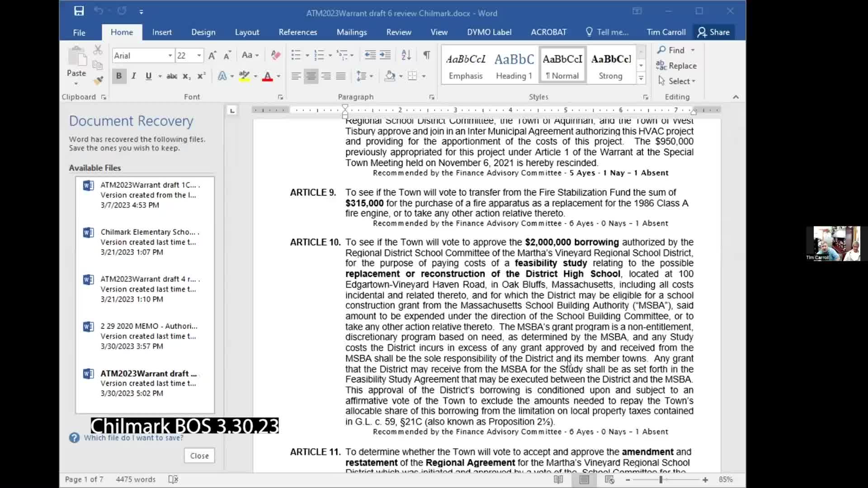The width and height of the screenshot is (868, 488).
Task: Click 'Which file do I want to save?' link
Action: (x=133, y=438)
